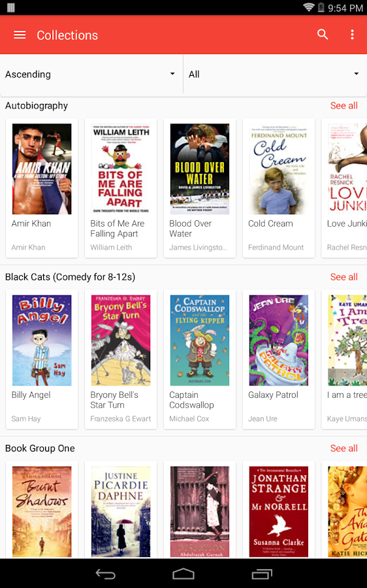The image size is (367, 588).
Task: Open Captain Codswallop book cover
Action: click(x=200, y=340)
